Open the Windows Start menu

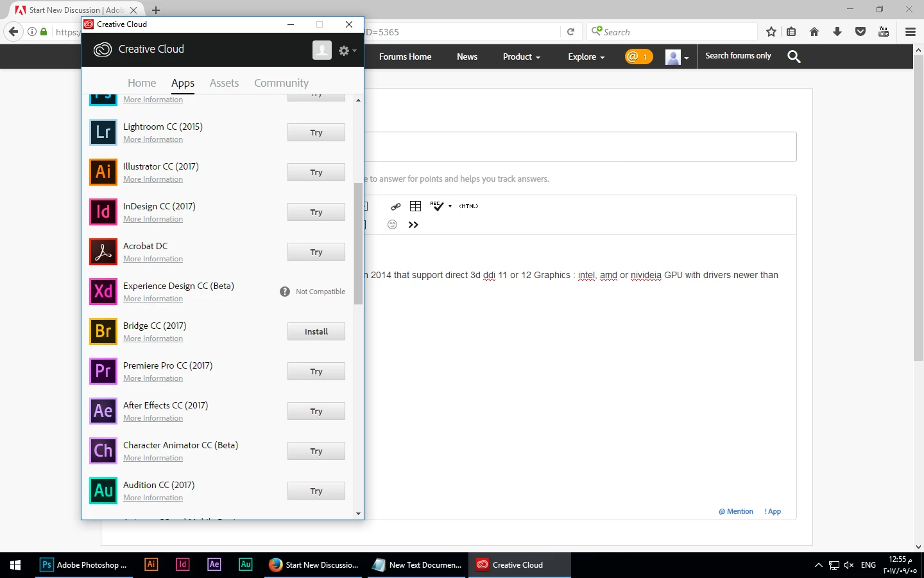coord(15,565)
